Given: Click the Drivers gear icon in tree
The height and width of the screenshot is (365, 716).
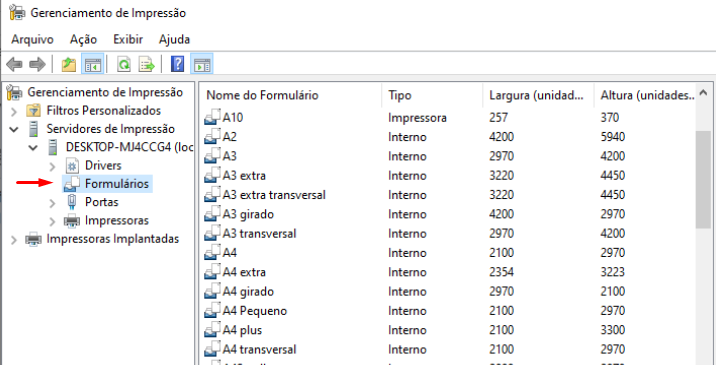Looking at the screenshot, I should (72, 165).
